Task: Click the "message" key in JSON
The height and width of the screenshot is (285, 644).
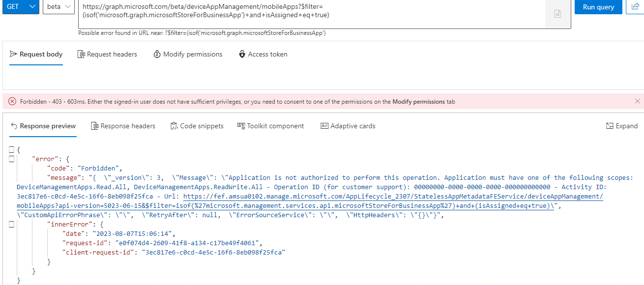Action: pos(64,178)
